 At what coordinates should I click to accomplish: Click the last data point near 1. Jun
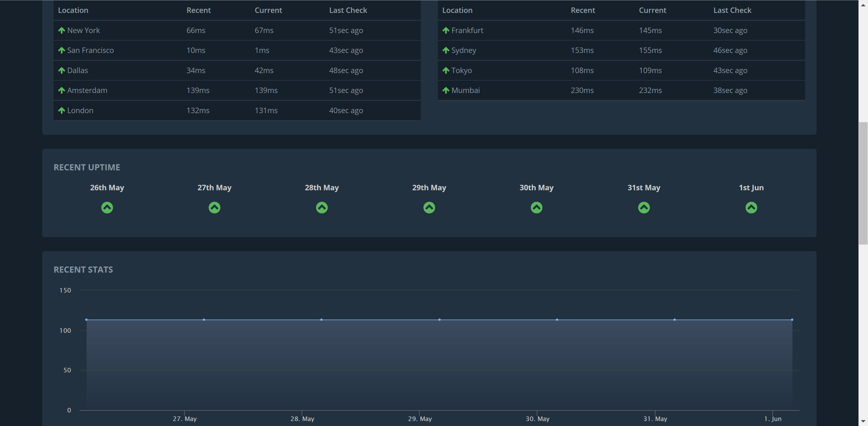coord(792,319)
